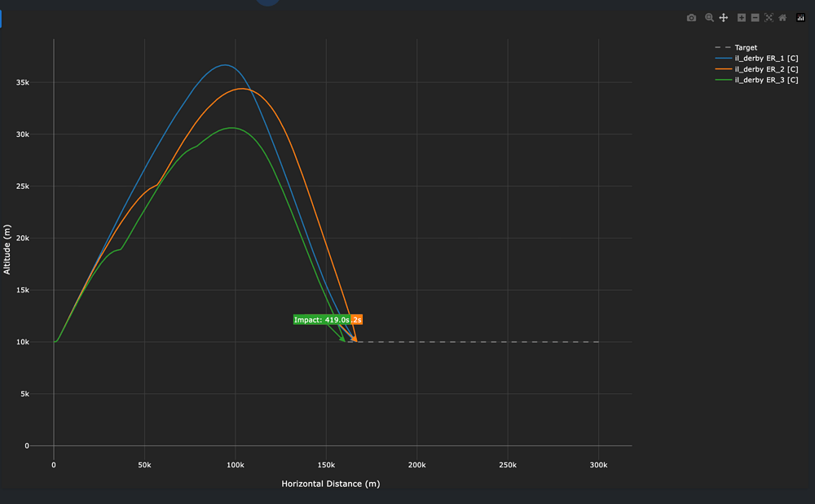Click the blue legend line swatch
The image size is (815, 504).
pos(722,59)
